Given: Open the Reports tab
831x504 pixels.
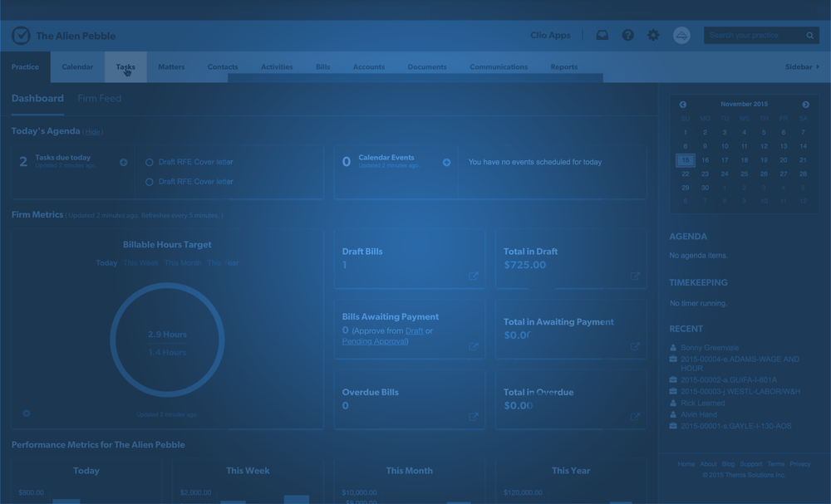Looking at the screenshot, I should tap(564, 66).
